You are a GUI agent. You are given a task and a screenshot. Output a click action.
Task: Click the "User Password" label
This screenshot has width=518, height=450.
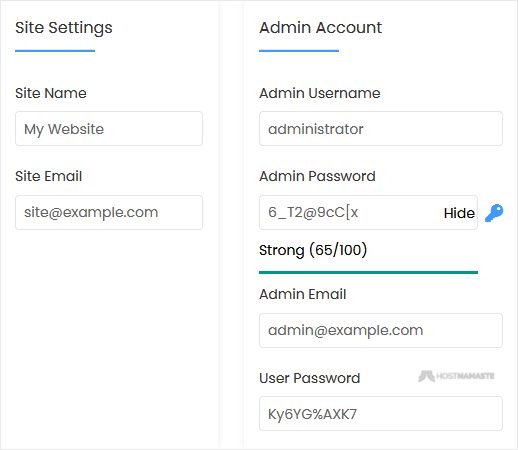point(310,378)
